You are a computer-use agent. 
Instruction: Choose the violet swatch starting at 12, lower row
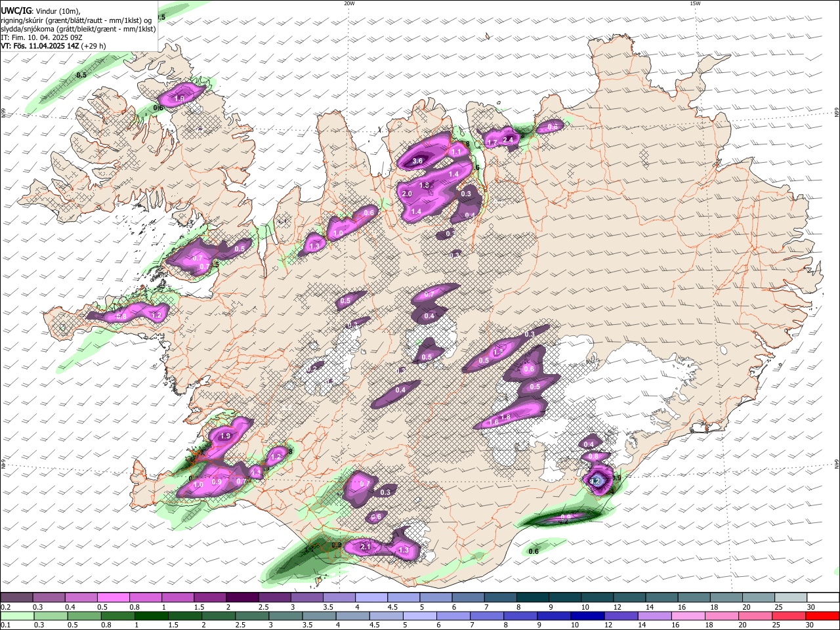point(621,616)
